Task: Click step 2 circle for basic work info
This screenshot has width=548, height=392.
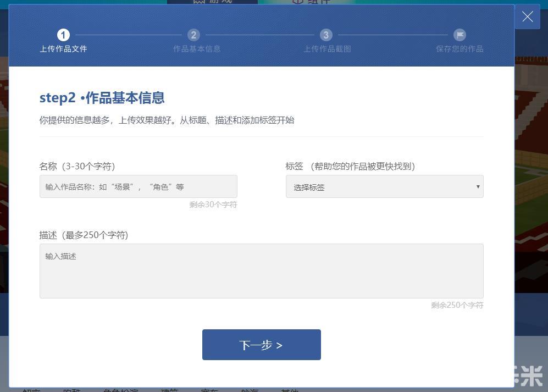Action: point(193,35)
